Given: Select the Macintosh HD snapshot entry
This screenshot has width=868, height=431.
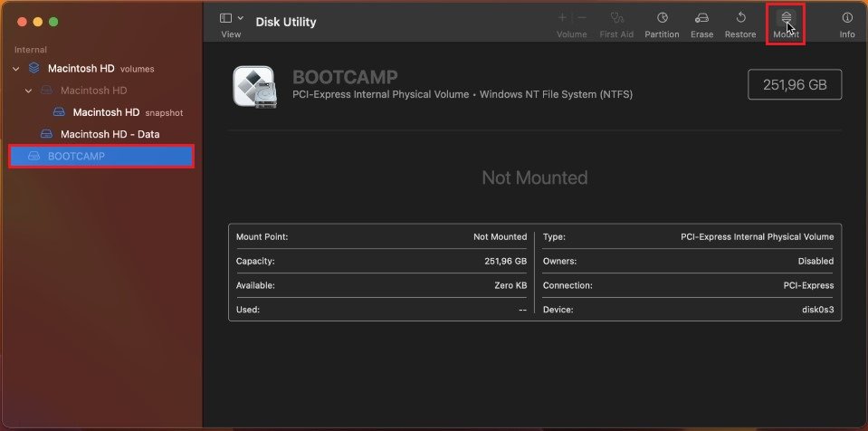Looking at the screenshot, I should (106, 112).
